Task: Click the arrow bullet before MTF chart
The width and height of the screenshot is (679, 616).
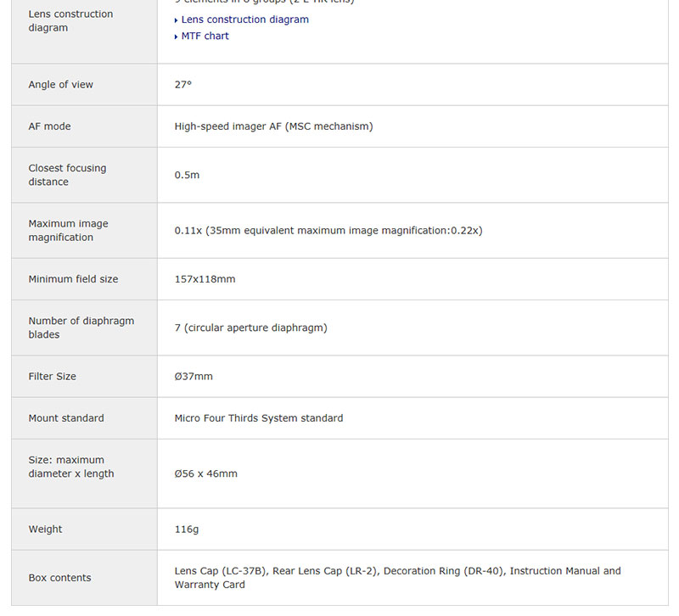Action: click(x=177, y=36)
